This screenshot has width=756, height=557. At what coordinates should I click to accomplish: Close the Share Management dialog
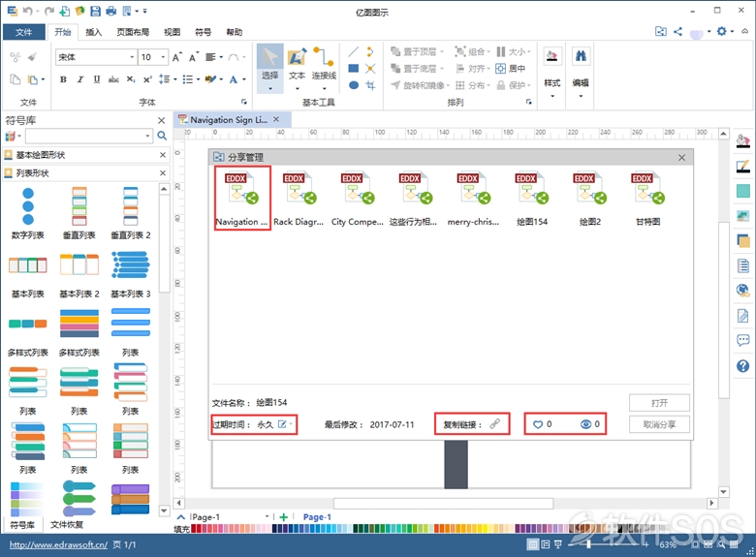pos(681,158)
